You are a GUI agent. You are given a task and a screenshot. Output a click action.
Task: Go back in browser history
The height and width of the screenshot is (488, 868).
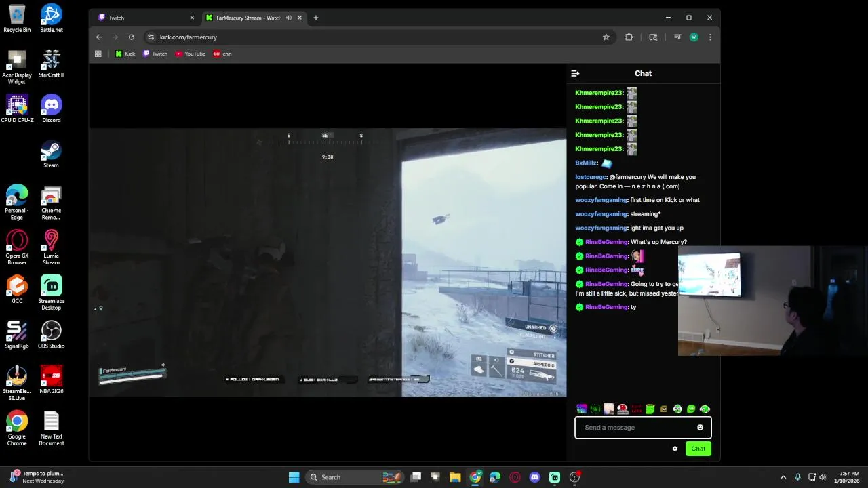click(99, 37)
